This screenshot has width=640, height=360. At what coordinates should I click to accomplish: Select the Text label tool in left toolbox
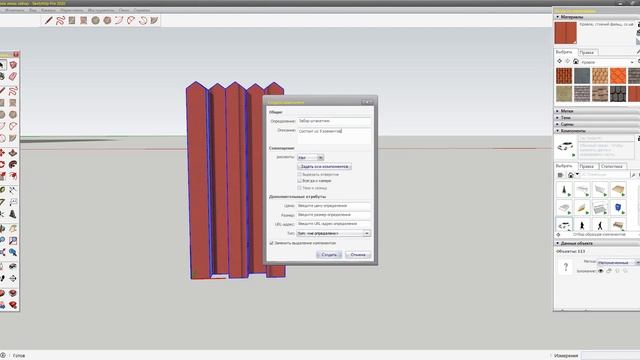[x=13, y=202]
